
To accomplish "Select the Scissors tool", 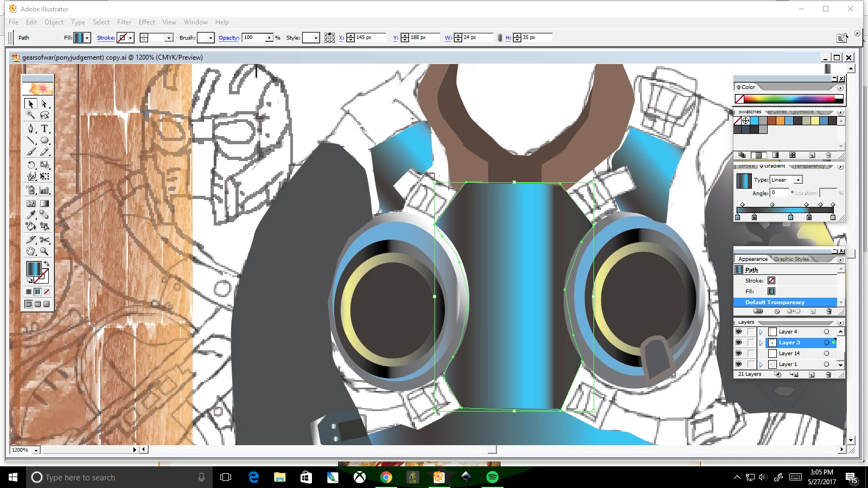I will point(44,240).
